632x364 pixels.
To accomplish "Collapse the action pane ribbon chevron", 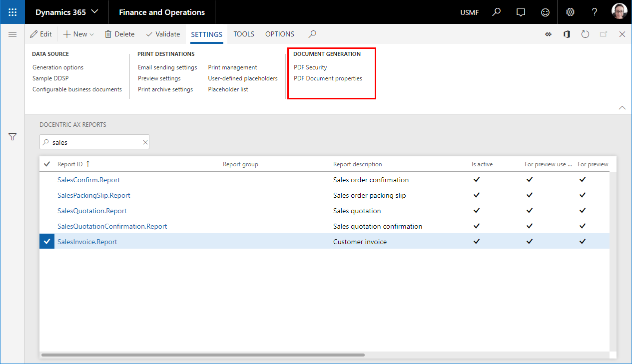I will pos(622,107).
